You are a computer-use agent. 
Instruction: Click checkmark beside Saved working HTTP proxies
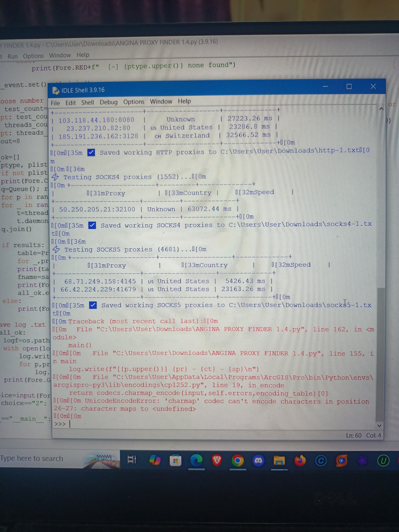(x=91, y=153)
